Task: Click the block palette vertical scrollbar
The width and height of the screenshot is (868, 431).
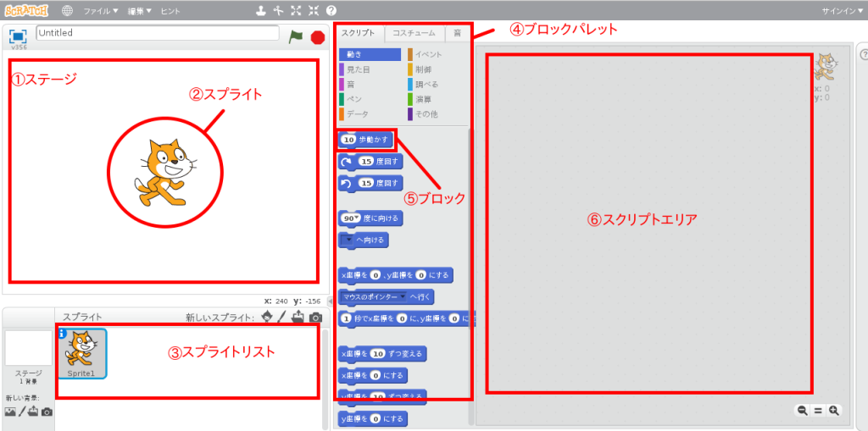Action: coord(471,277)
